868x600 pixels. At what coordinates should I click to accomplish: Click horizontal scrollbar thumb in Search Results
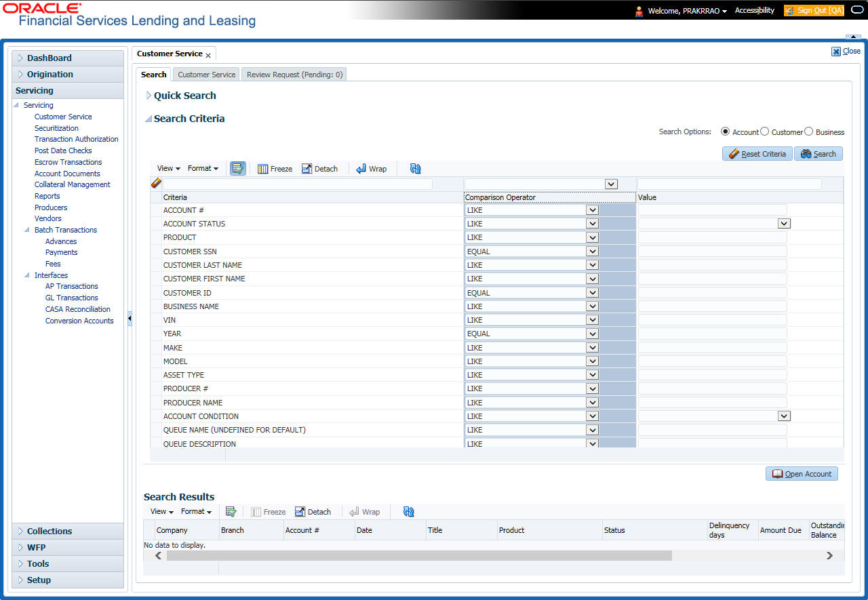(x=419, y=555)
